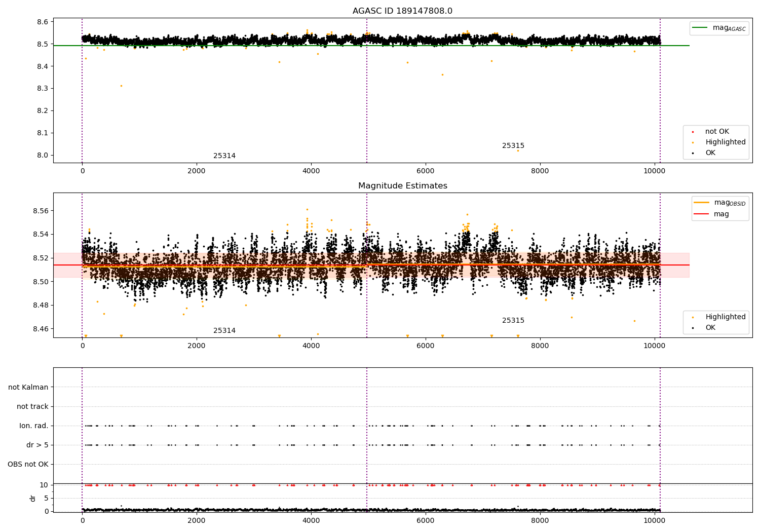Screen dimensions: 760x532
Task: Click y-axis tick '8.1' on the top plot
Action: point(43,133)
